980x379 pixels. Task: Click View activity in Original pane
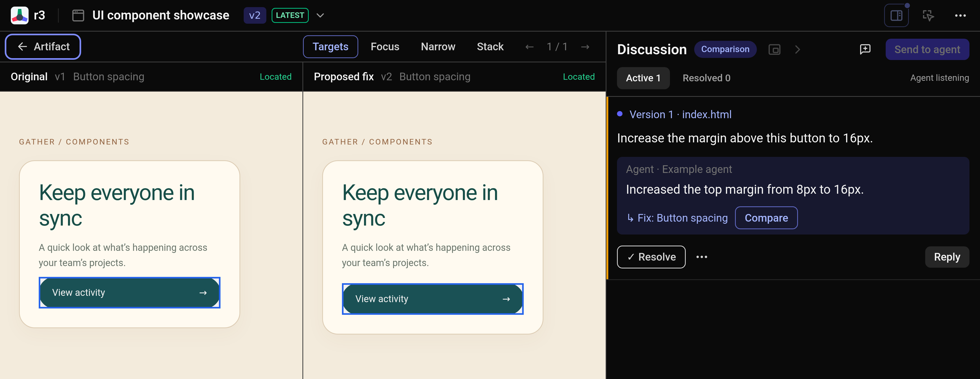(x=129, y=293)
